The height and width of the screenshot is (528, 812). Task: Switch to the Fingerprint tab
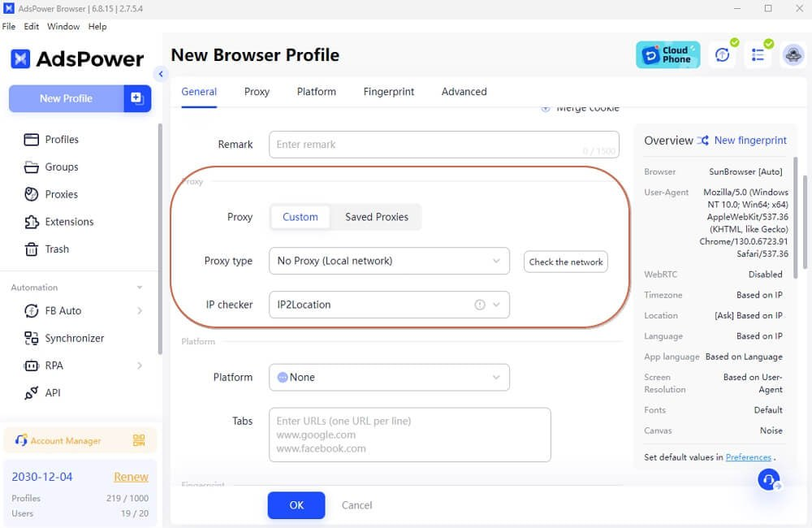[389, 92]
